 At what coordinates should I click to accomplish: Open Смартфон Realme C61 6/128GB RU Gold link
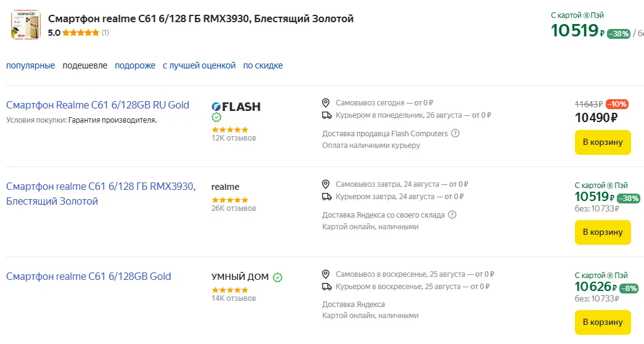click(x=97, y=105)
